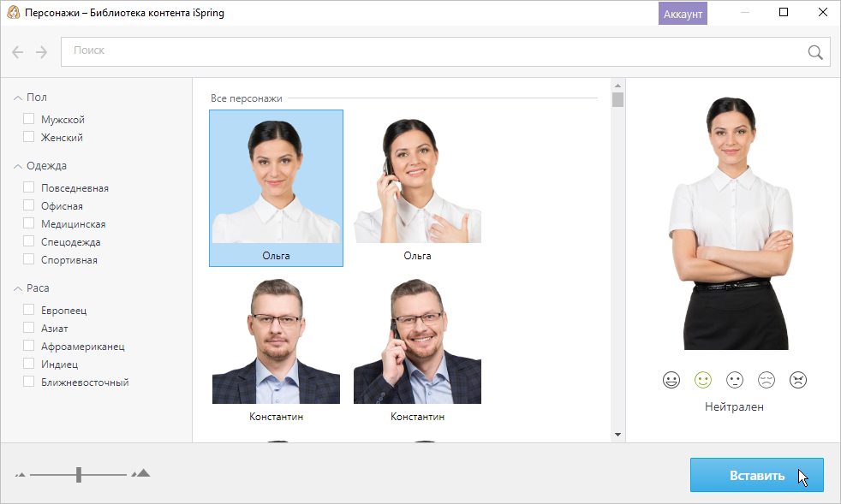Enable the Афроамериканец filter
Image resolution: width=841 pixels, height=504 pixels.
29,346
